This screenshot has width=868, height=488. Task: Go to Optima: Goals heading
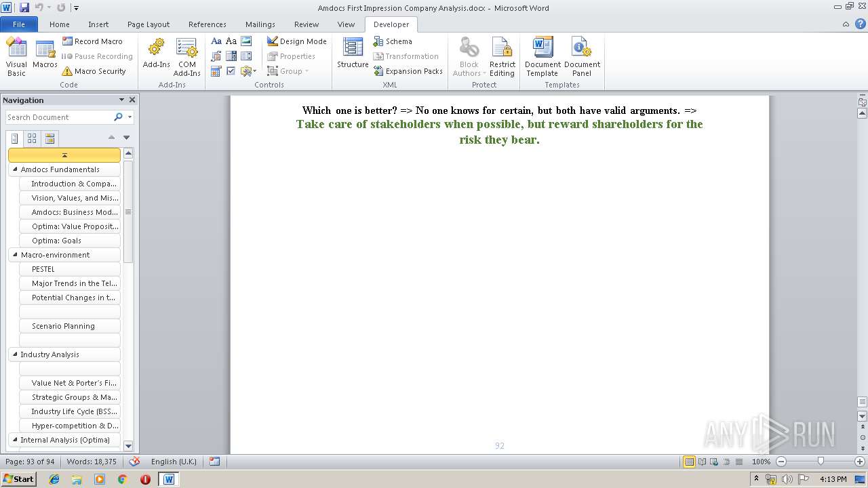point(70,241)
